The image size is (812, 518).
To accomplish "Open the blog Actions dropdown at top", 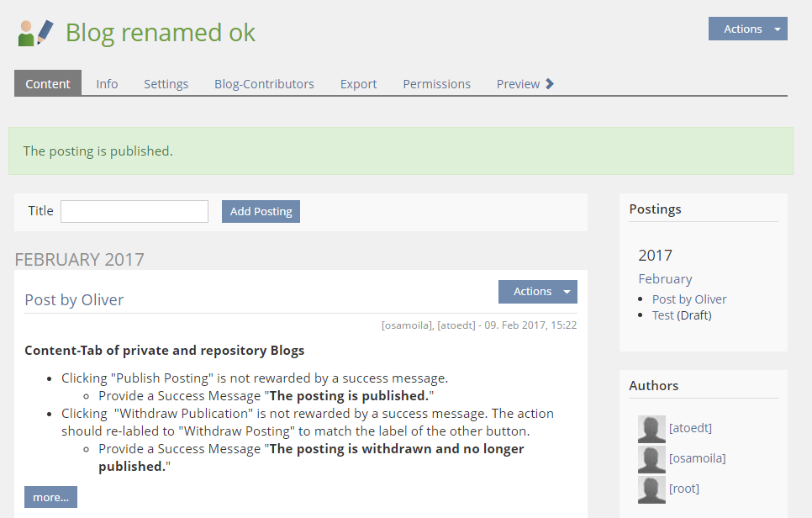I will pyautogui.click(x=747, y=29).
